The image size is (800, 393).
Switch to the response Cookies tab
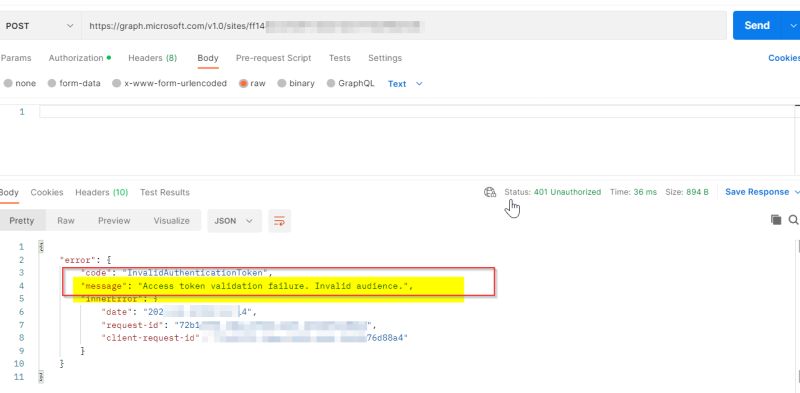tap(47, 192)
